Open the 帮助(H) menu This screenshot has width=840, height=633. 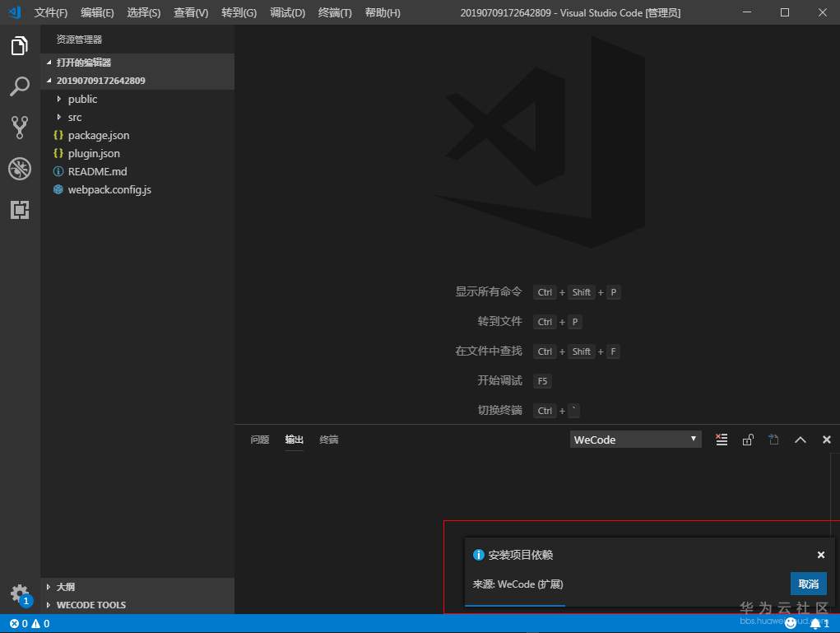point(383,12)
